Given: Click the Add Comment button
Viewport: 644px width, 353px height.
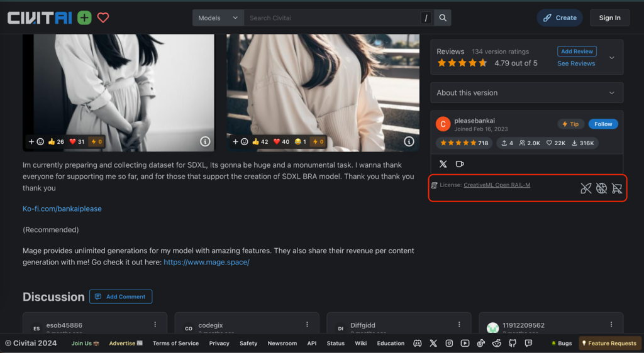Looking at the screenshot, I should point(121,296).
